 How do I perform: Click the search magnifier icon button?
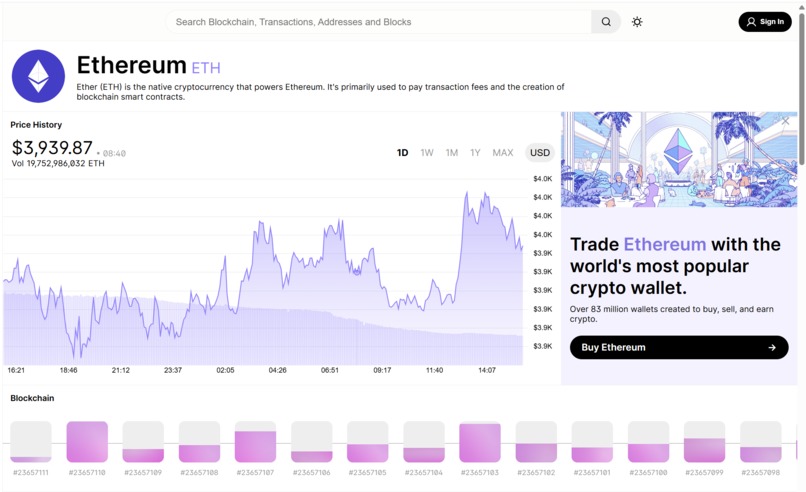(x=606, y=22)
